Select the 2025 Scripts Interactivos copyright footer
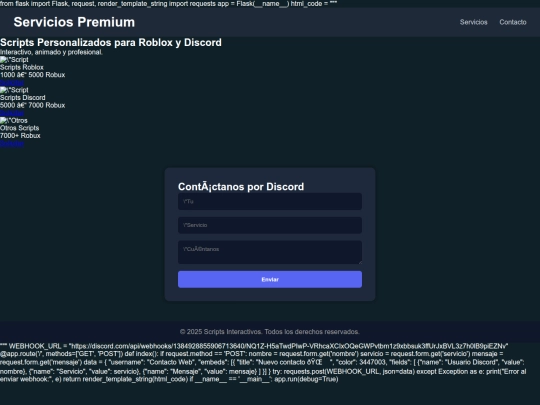The width and height of the screenshot is (540, 405). coord(270,332)
